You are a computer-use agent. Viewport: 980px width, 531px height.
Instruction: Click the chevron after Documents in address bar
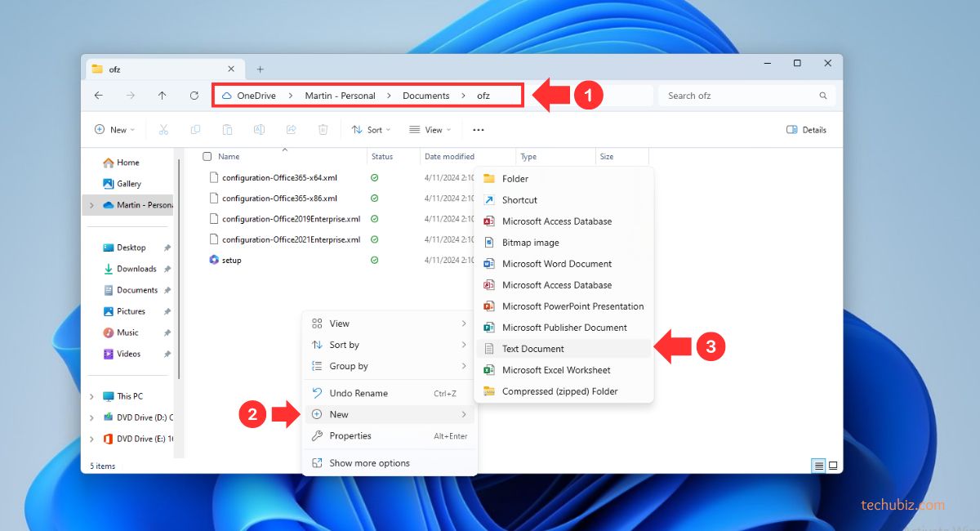(463, 96)
